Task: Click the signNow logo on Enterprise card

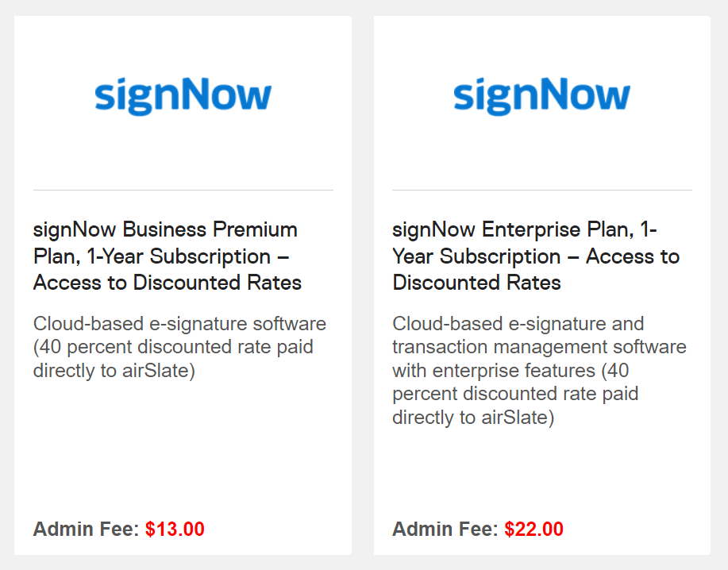Action: [x=541, y=96]
